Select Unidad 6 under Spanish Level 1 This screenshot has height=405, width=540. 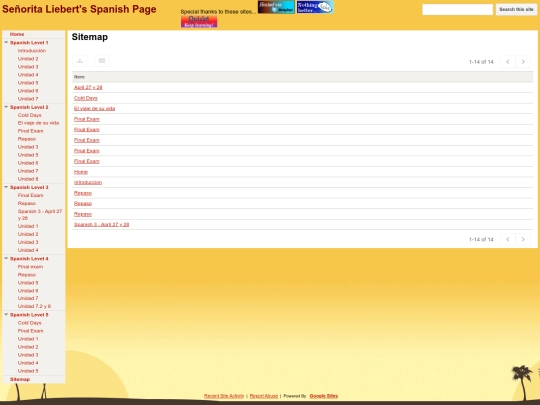tap(28, 91)
